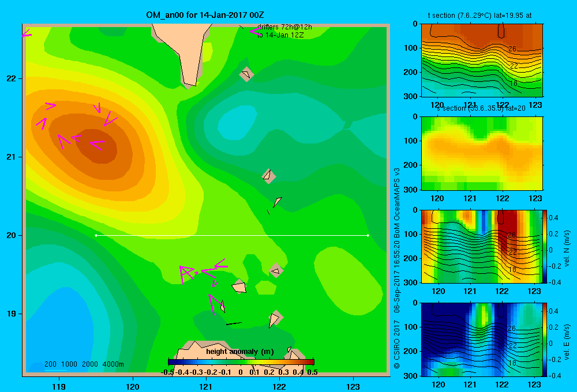This screenshot has width=577, height=392.
Task: Click longitude label 122 on the main map axis
Action: [x=279, y=386]
